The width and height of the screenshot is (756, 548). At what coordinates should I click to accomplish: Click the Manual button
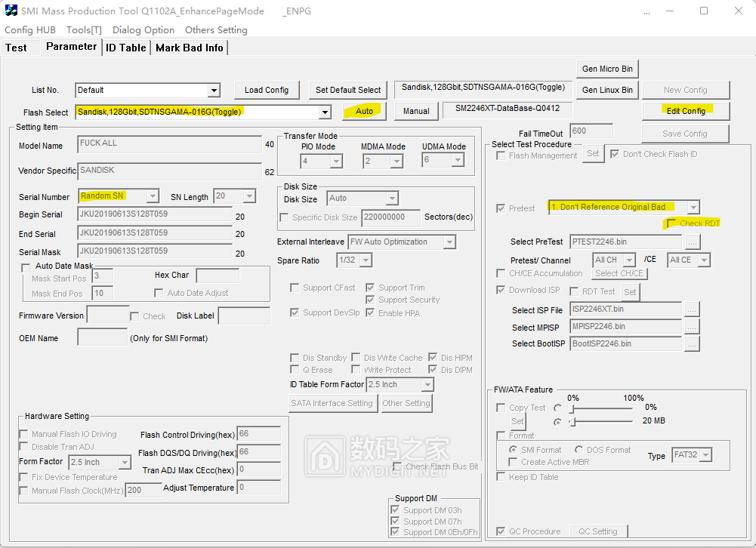tap(416, 111)
